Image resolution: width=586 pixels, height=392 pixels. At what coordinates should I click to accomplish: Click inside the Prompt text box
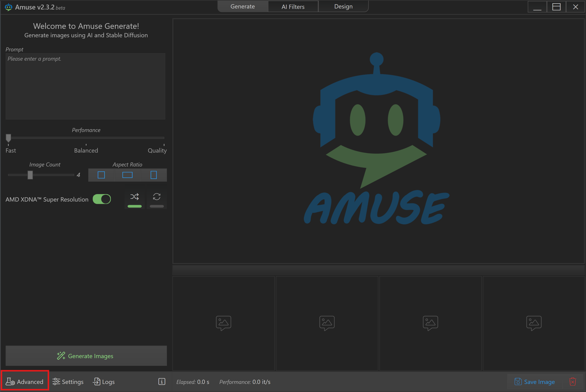click(85, 86)
